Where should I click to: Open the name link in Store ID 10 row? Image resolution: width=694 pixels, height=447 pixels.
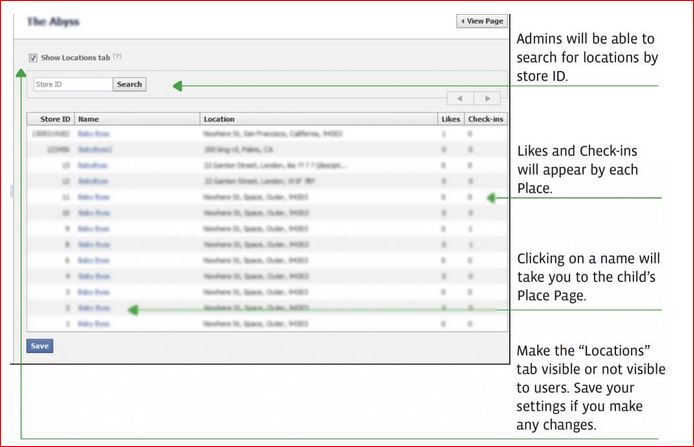click(94, 213)
